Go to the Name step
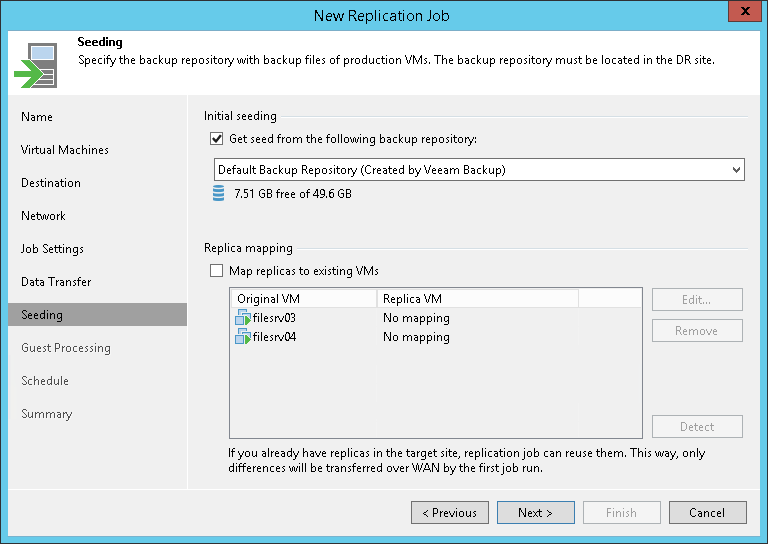 (37, 117)
